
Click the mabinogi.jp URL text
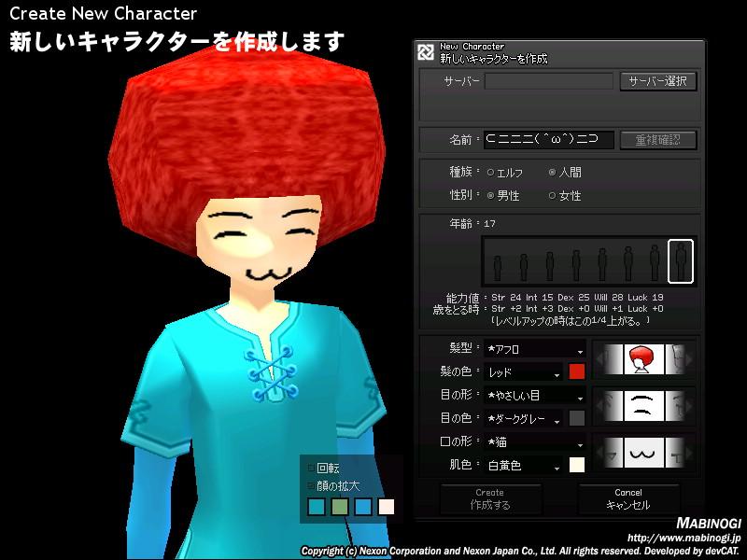click(x=684, y=539)
